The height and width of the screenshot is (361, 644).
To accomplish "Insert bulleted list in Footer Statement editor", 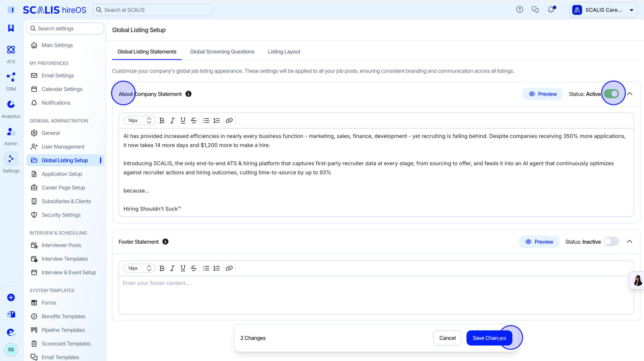I will pyautogui.click(x=206, y=268).
